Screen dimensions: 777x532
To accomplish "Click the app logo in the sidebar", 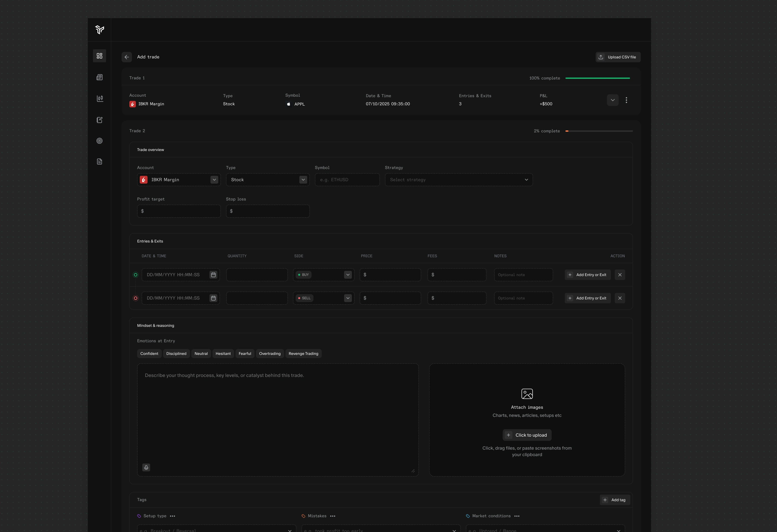I will (x=99, y=30).
